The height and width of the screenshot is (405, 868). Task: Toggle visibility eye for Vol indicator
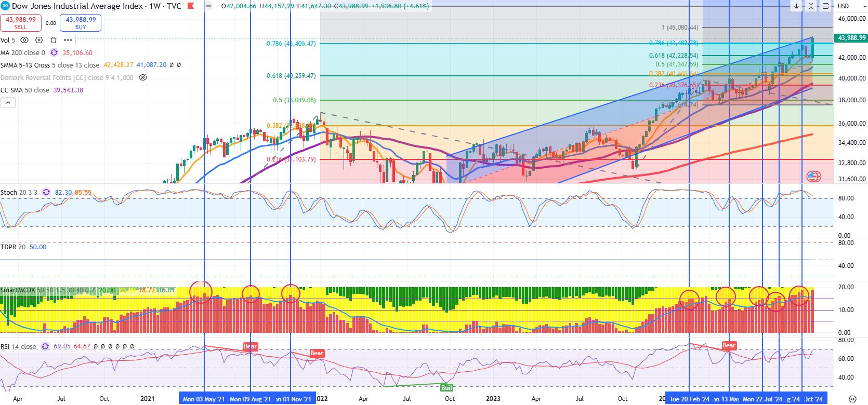[24, 40]
